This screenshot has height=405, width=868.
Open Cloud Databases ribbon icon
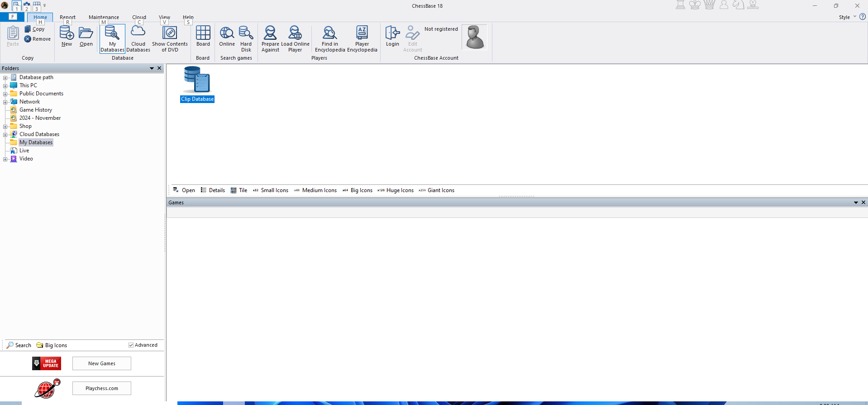pyautogui.click(x=138, y=32)
